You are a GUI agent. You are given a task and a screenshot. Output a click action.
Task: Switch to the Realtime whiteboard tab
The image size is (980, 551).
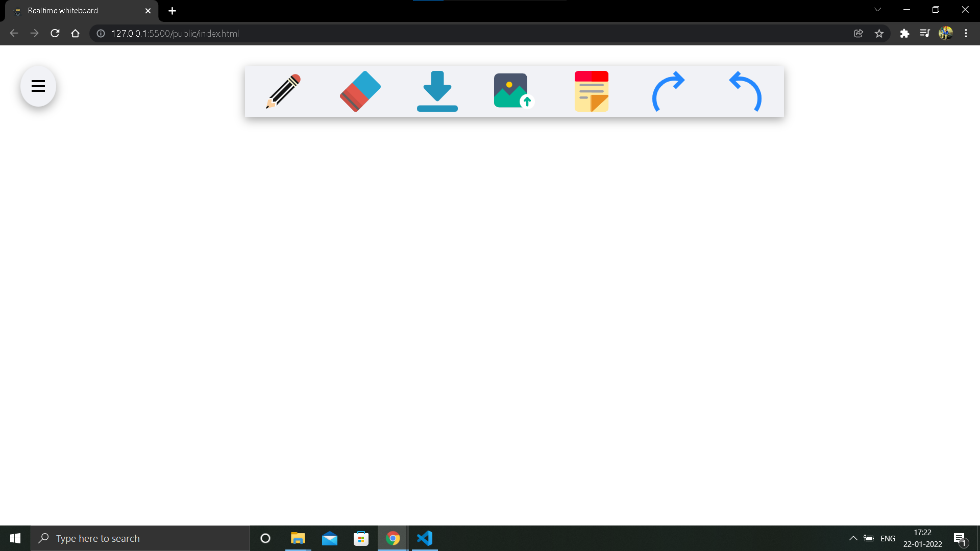77,10
